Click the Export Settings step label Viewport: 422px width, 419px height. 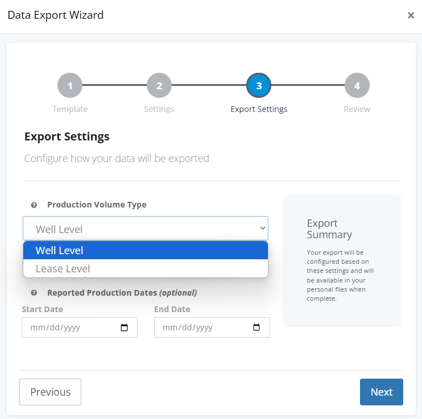pyautogui.click(x=259, y=109)
